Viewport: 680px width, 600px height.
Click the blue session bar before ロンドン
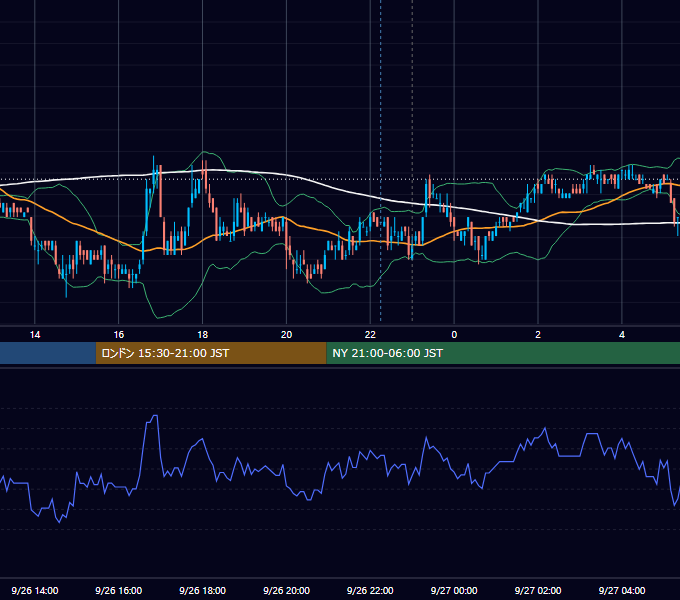pyautogui.click(x=48, y=353)
